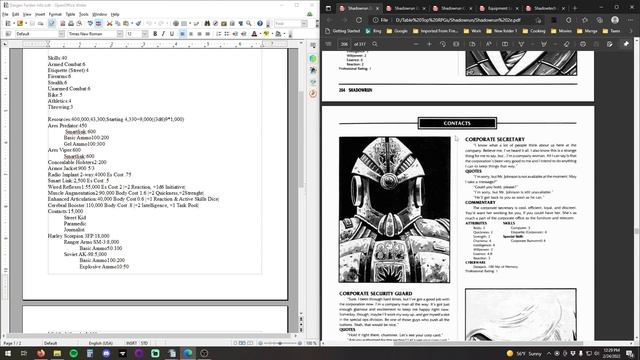This screenshot has height=360, width=640.
Task: Open the Find toolbar search dropdown arrow
Action: point(304,24)
